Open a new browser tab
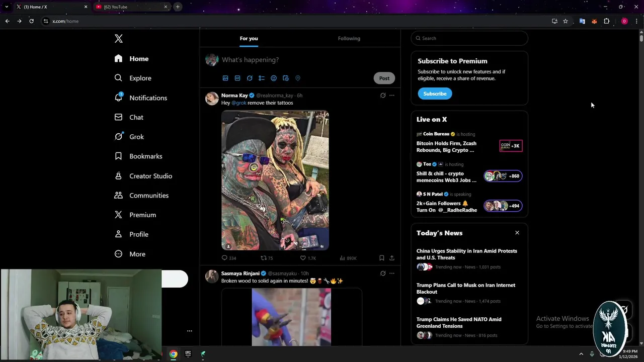This screenshot has height=362, width=644. [178, 7]
